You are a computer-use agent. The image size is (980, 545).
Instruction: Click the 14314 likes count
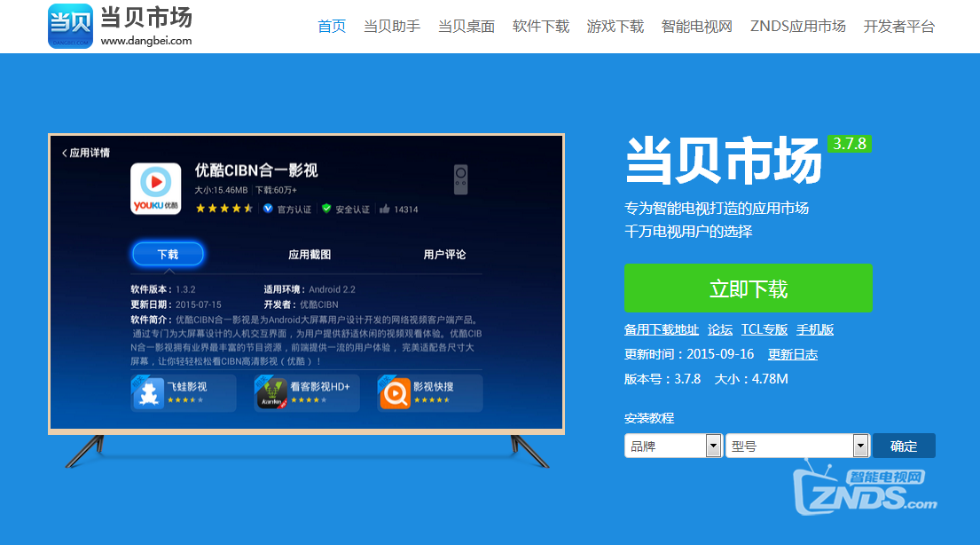coord(406,209)
